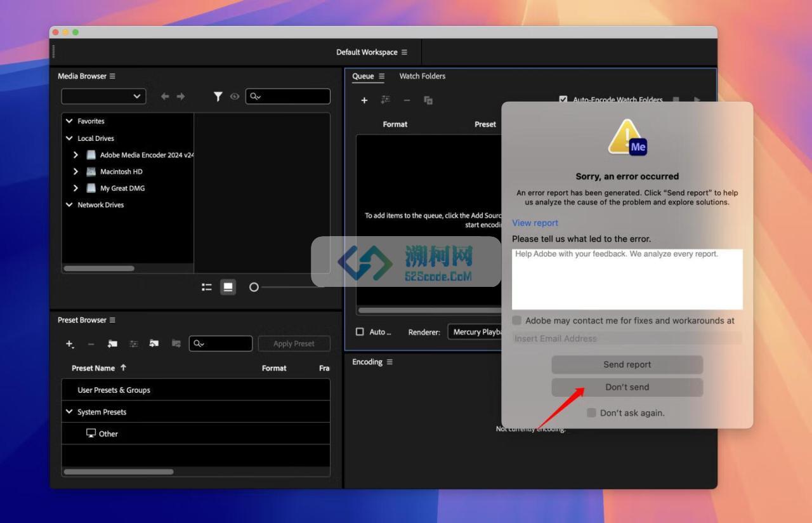Click the Preset column header in Queue

485,124
